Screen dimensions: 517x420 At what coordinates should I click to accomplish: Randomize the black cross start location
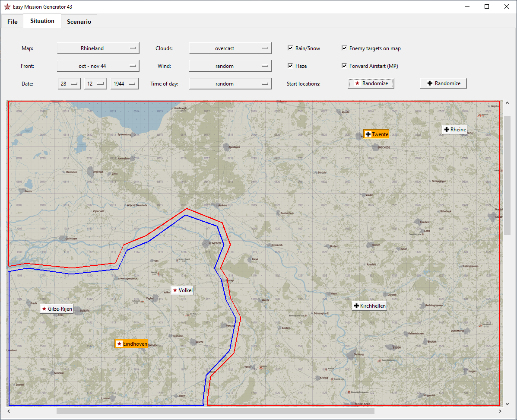(x=443, y=83)
